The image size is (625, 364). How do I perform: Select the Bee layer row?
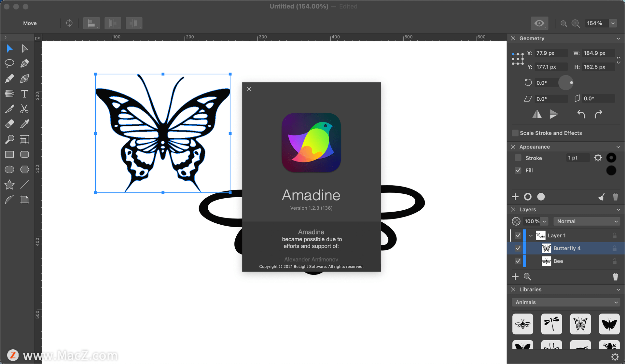click(x=566, y=261)
